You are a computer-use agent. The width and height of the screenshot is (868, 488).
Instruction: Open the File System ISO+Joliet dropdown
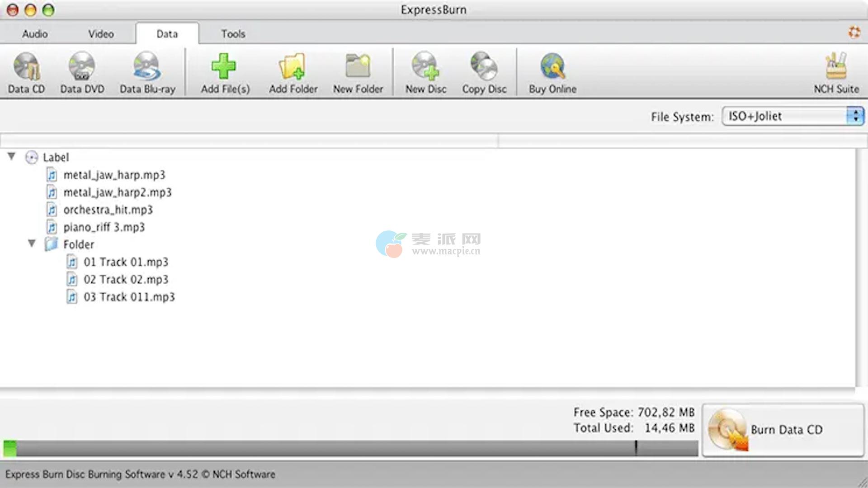point(793,116)
